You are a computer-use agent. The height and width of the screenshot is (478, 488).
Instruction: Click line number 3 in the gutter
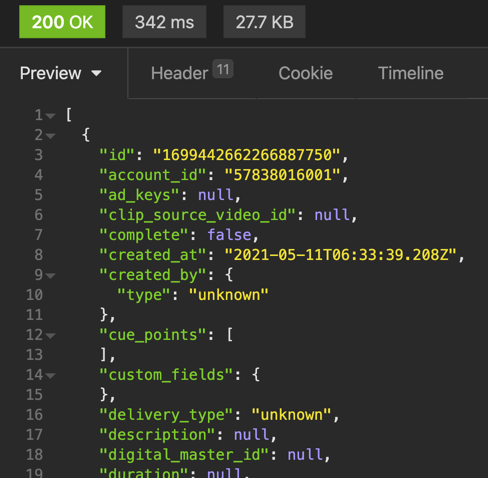[x=39, y=155]
